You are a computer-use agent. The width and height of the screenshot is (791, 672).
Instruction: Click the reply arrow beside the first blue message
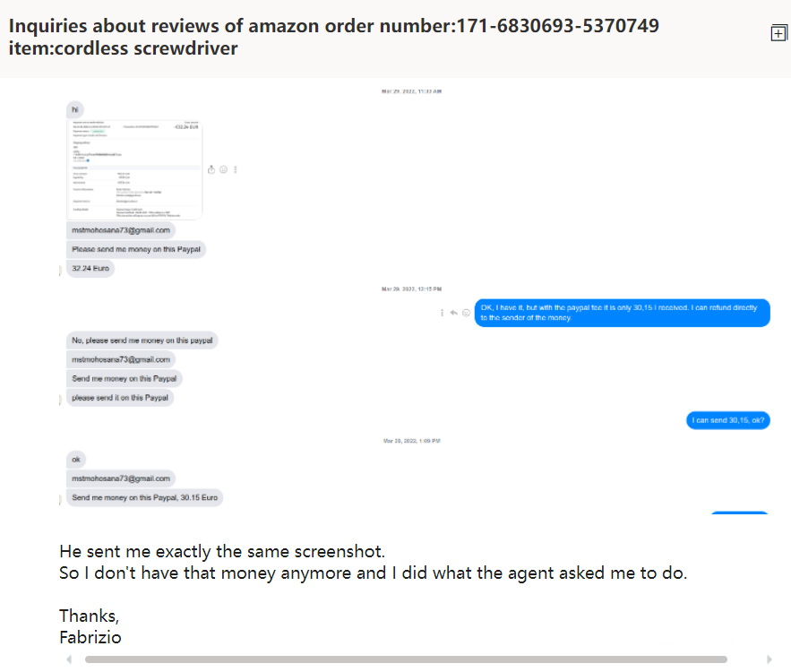[454, 313]
